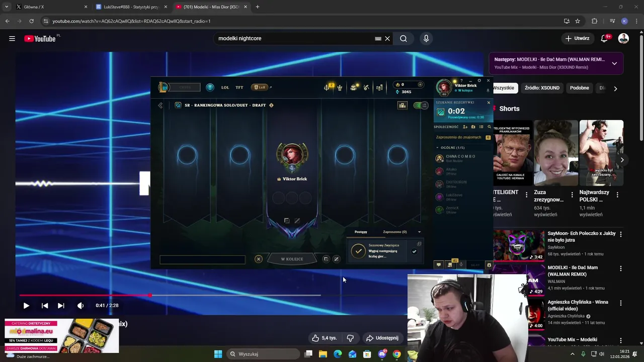Open the League client chat bubble icon

click(439, 264)
